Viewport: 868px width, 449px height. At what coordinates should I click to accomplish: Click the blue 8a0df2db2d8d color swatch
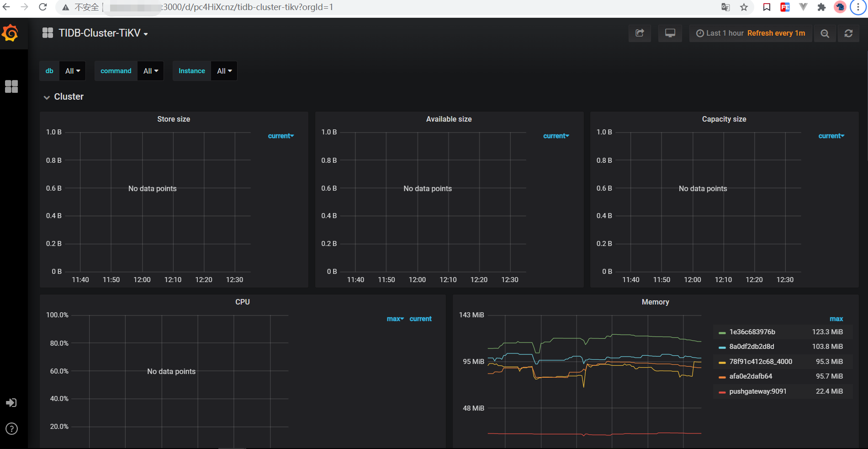click(722, 347)
